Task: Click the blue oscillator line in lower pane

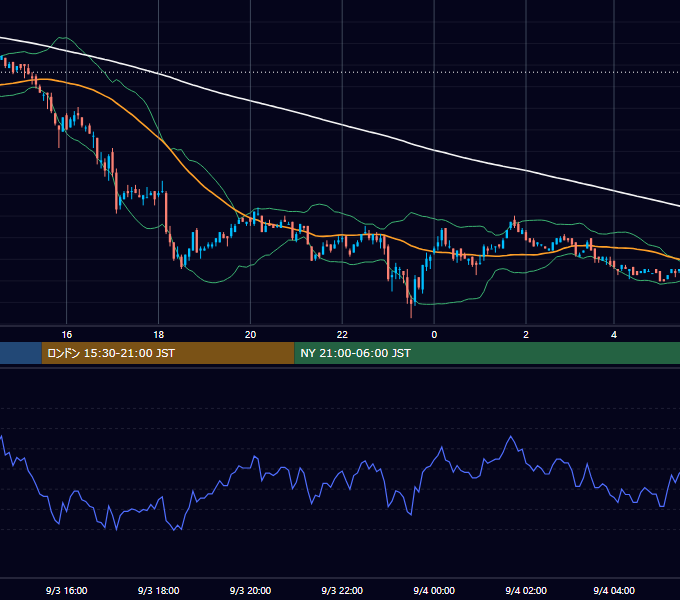Action: pos(342,472)
